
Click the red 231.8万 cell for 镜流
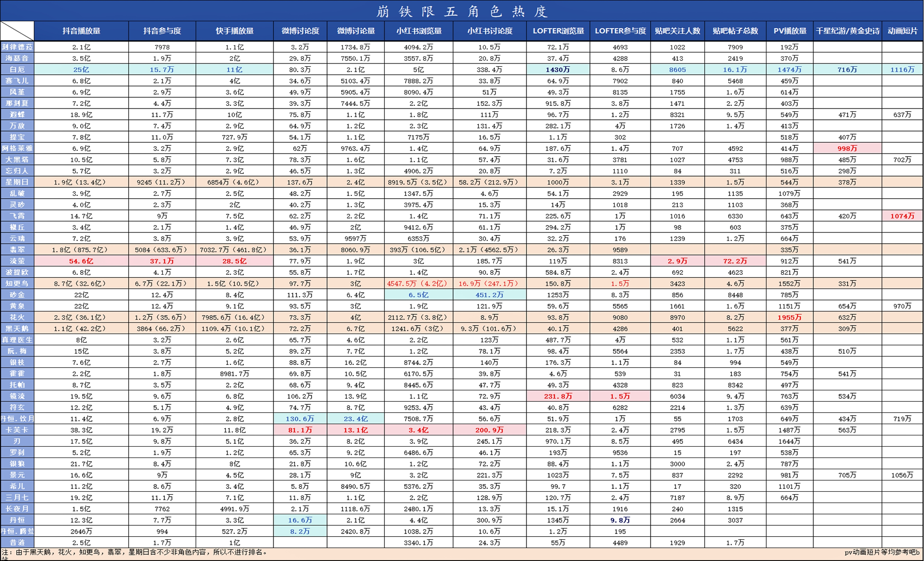pyautogui.click(x=558, y=396)
